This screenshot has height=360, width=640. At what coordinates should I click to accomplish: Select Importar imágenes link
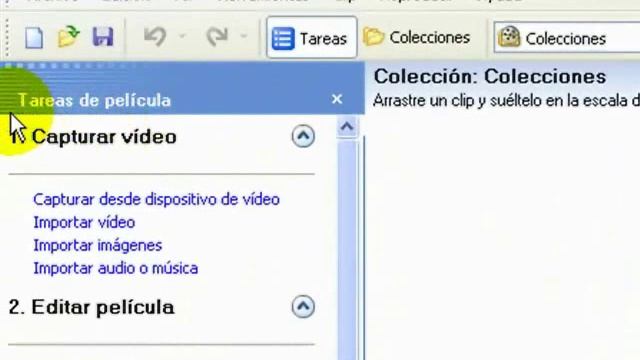pyautogui.click(x=98, y=245)
